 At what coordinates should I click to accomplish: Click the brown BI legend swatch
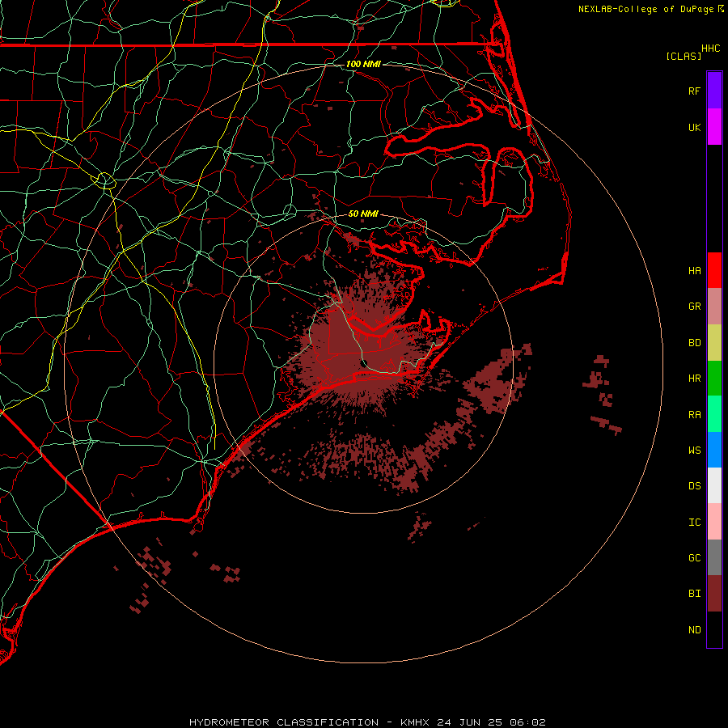tap(714, 594)
